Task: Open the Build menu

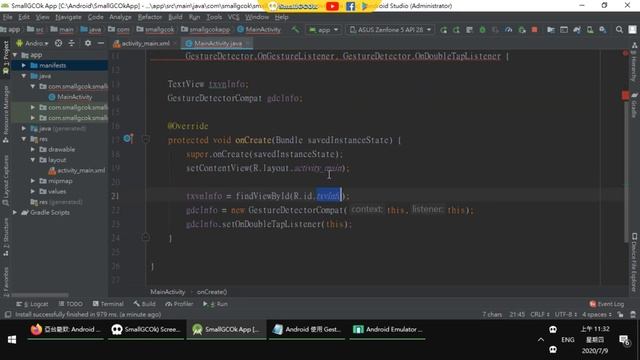Action: [x=175, y=17]
